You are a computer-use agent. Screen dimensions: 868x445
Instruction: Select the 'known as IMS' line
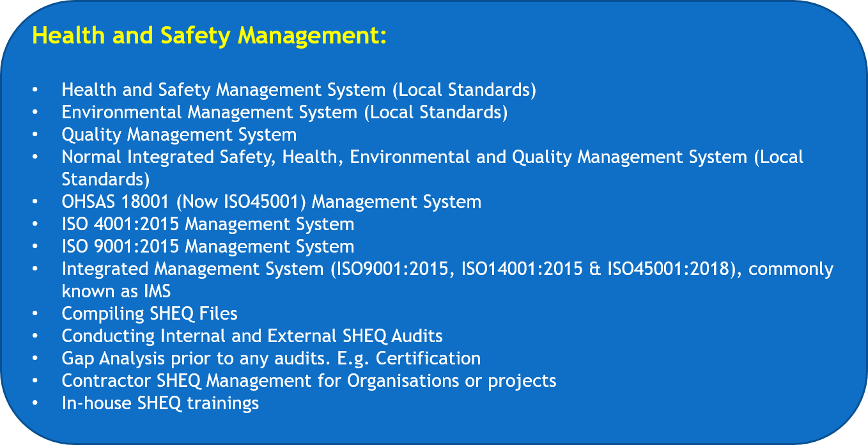(x=116, y=291)
